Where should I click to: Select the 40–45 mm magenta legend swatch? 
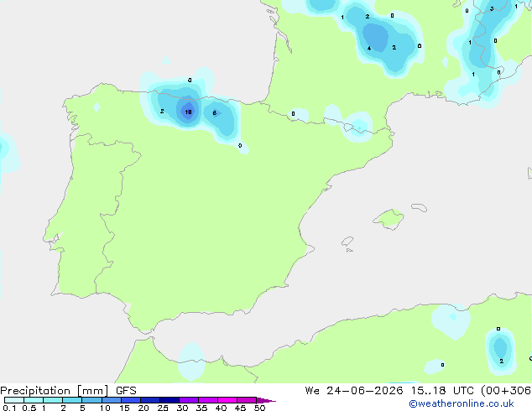tap(227, 400)
